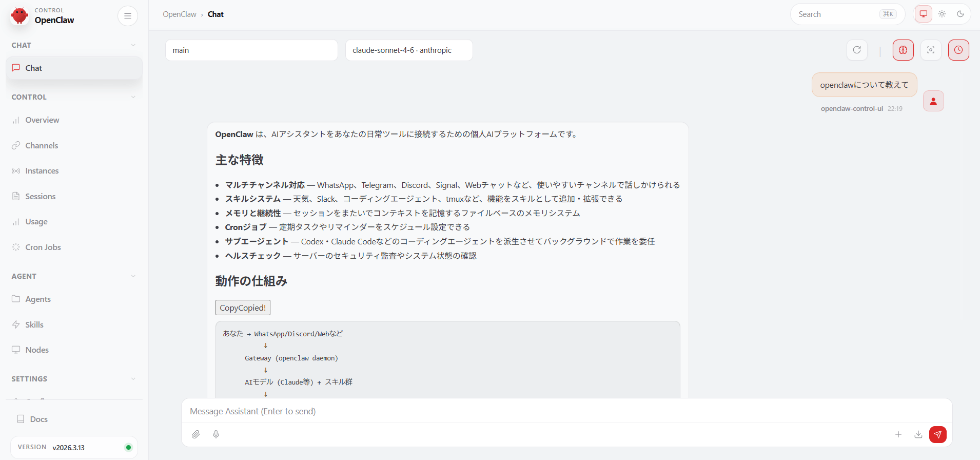Open the main session dropdown

[x=251, y=50]
